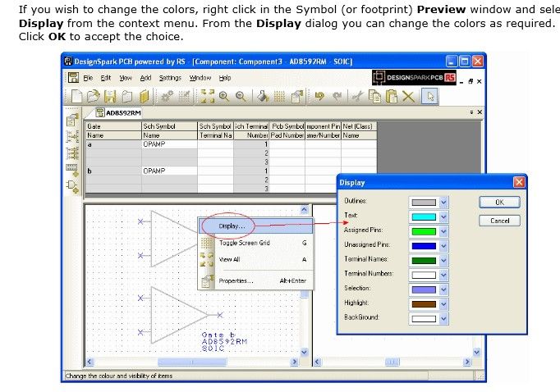This screenshot has height=392, width=560.
Task: Choose Toggle Screen Grid in context menu
Action: click(255, 243)
